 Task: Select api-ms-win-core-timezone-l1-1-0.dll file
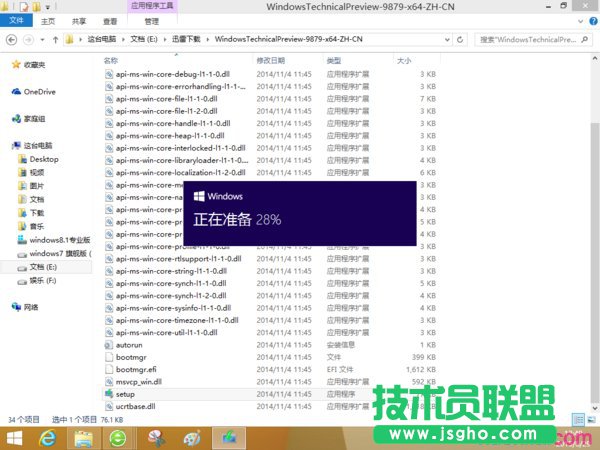(x=177, y=320)
